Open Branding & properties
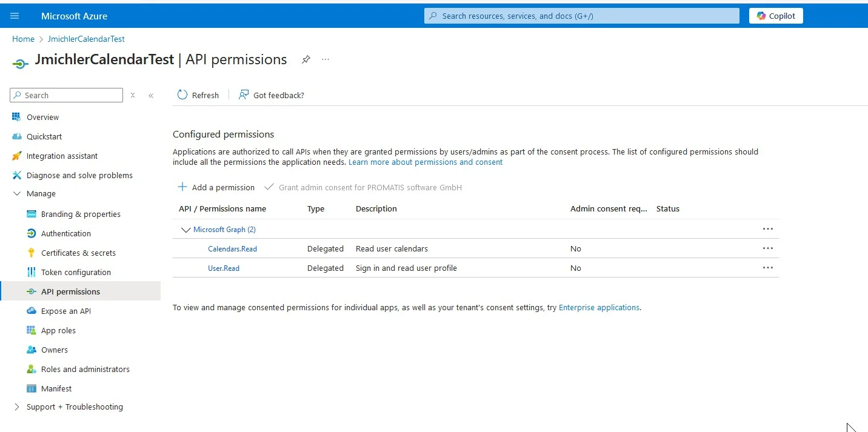The image size is (868, 432). pyautogui.click(x=81, y=214)
